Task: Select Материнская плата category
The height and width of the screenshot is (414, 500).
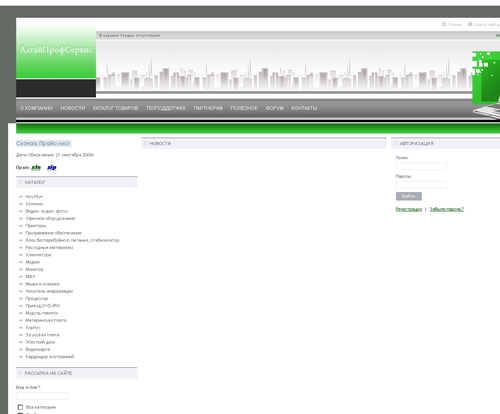Action: (46, 320)
